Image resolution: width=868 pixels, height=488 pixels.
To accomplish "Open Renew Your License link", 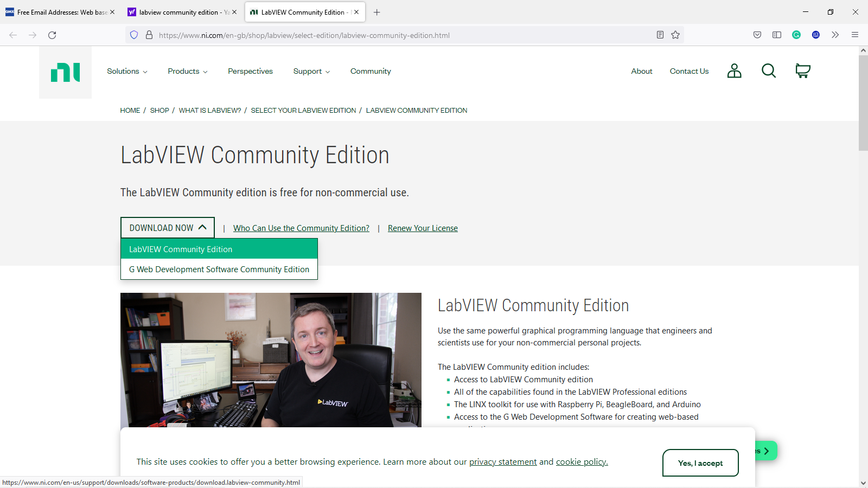I will click(423, 228).
